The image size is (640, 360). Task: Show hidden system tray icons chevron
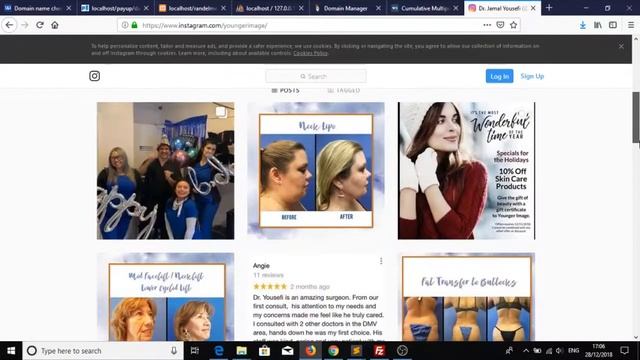tap(526, 351)
